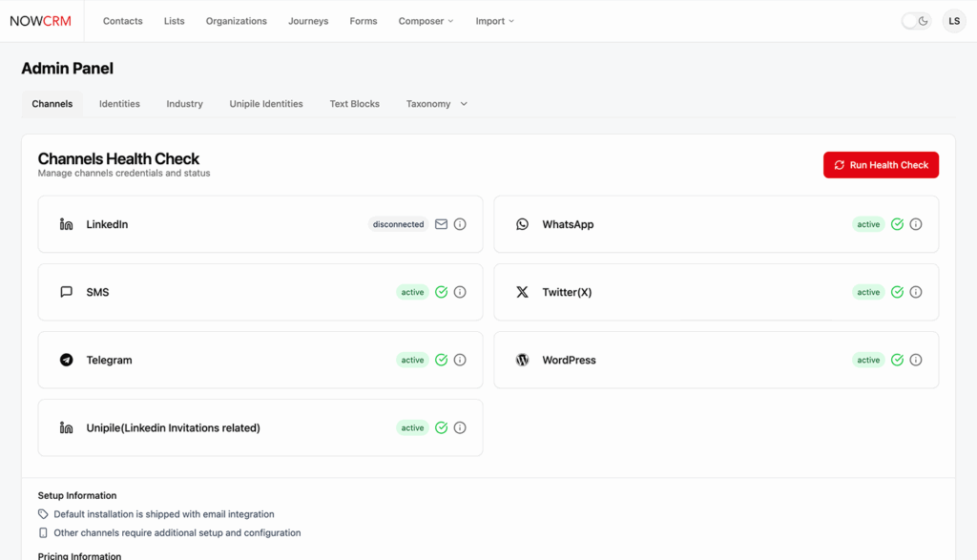Click the green check icon for WordPress
The height and width of the screenshot is (560, 977).
click(897, 360)
